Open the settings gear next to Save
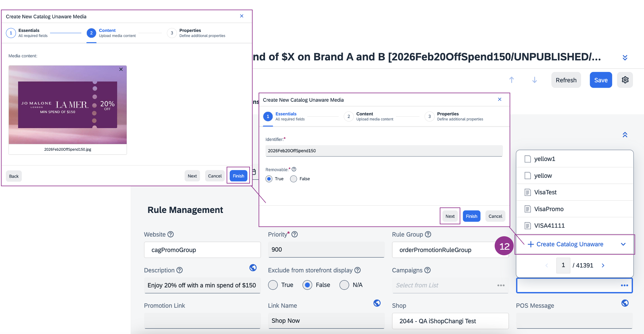 tap(625, 80)
